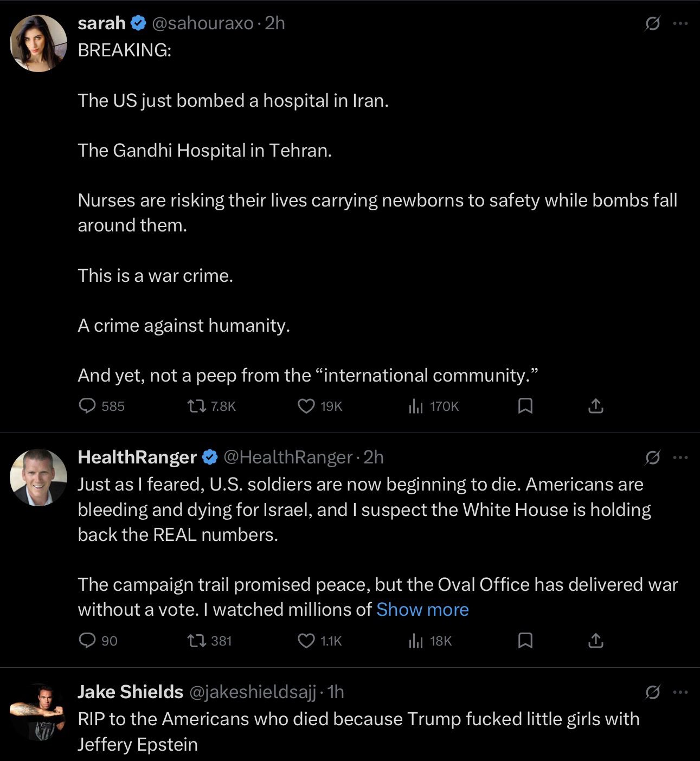Open Grok icon on sarah's post
Viewport: 700px width, 761px height.
point(652,24)
